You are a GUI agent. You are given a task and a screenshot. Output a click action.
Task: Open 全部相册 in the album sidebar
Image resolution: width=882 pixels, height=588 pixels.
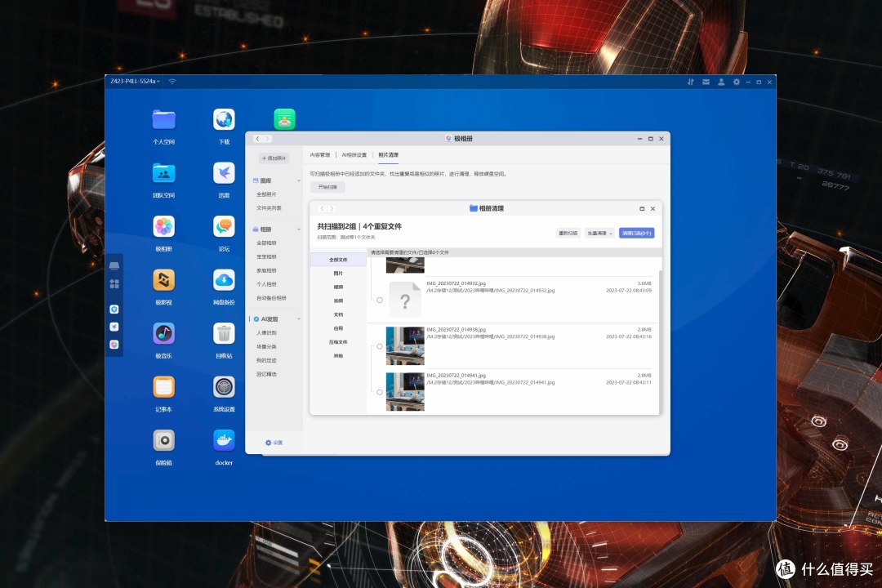266,243
